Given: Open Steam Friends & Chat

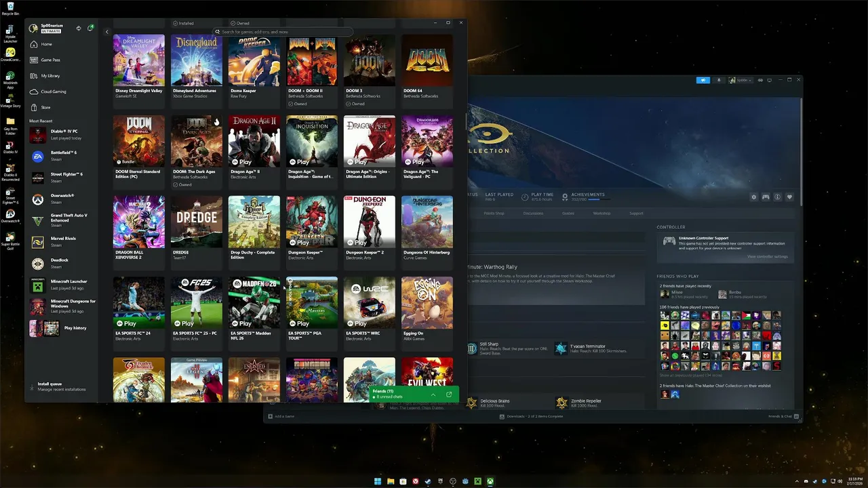Looking at the screenshot, I should (x=783, y=416).
